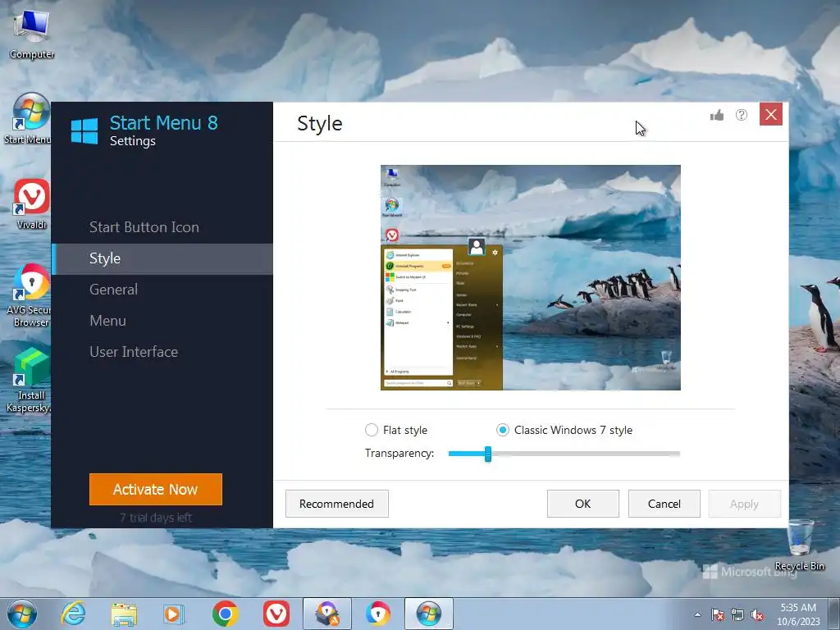The image size is (840, 630).
Task: Select the Vivaldi desktop shortcut
Action: [32, 204]
